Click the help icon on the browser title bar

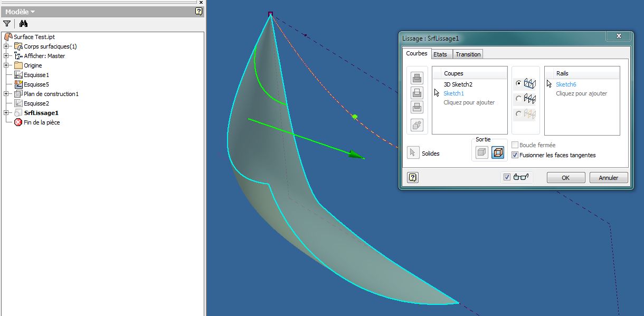199,11
